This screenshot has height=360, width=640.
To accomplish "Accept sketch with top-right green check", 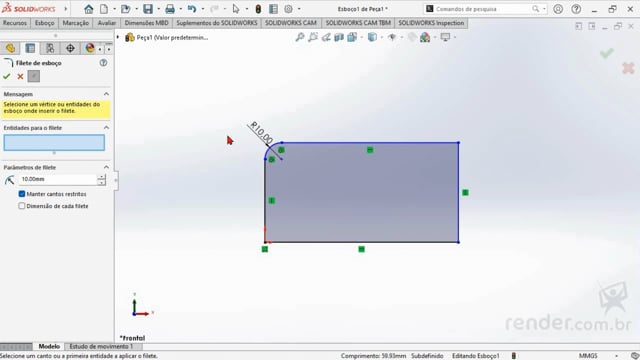I will 607,53.
